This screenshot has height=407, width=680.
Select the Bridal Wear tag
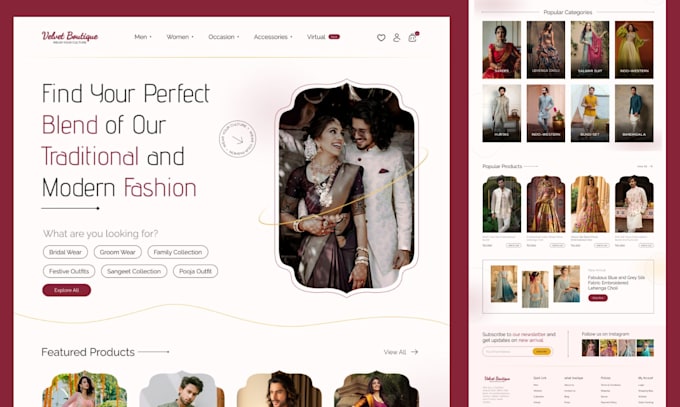[x=65, y=252]
